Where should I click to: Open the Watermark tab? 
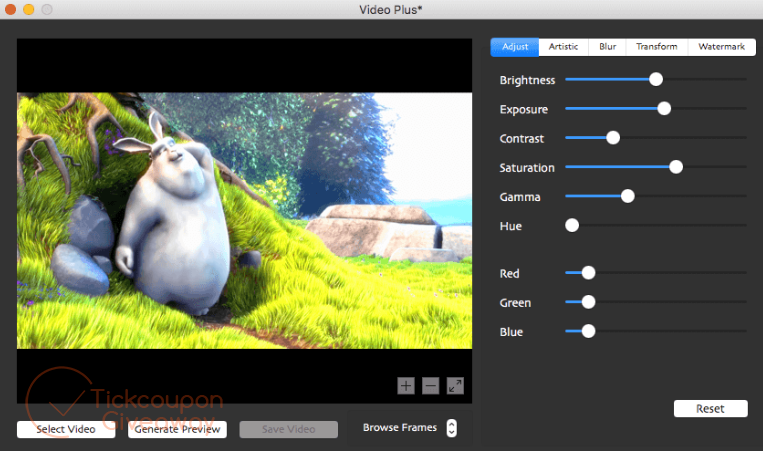click(722, 47)
